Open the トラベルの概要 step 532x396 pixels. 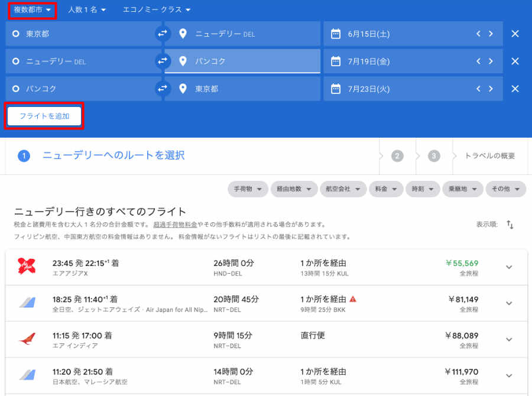pyautogui.click(x=489, y=156)
